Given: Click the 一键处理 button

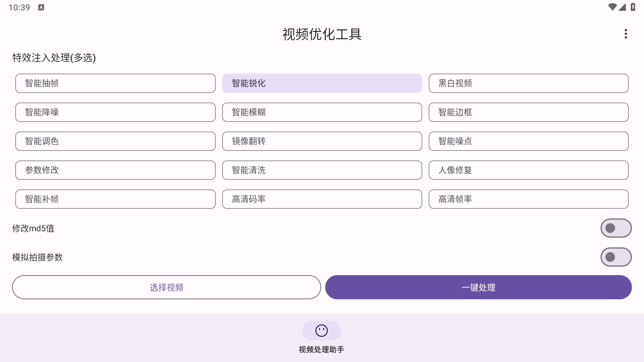Looking at the screenshot, I should (478, 287).
